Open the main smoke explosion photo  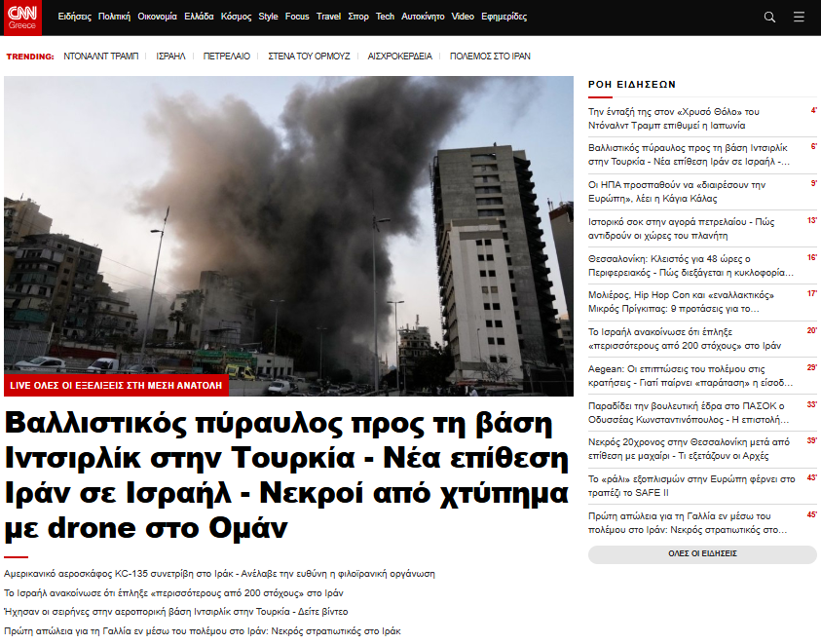[x=288, y=224]
